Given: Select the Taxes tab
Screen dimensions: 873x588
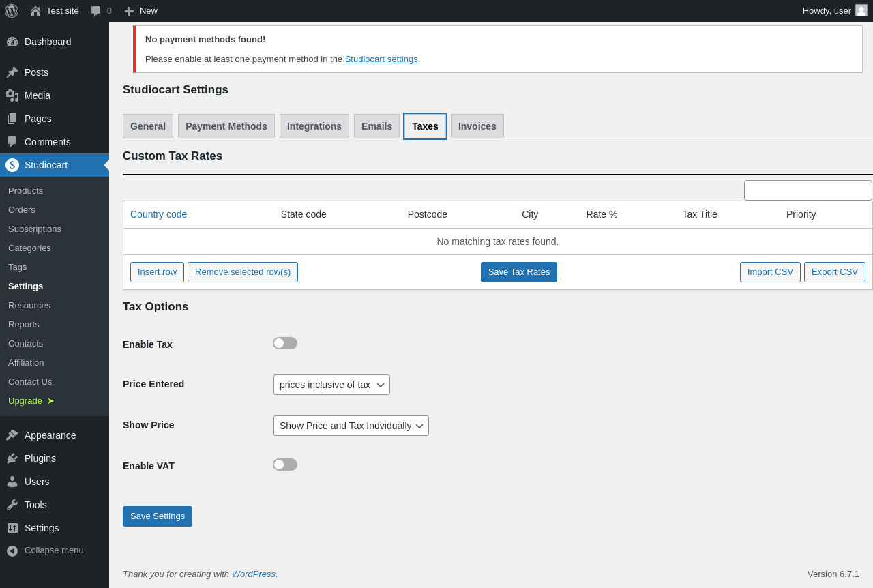Looking at the screenshot, I should pos(425,126).
